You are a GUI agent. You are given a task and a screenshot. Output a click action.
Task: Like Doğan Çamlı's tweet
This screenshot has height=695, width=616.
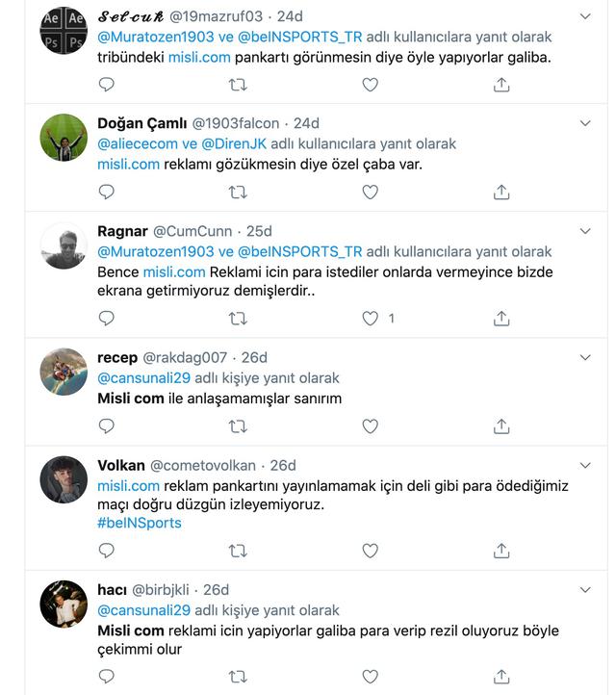click(x=370, y=192)
